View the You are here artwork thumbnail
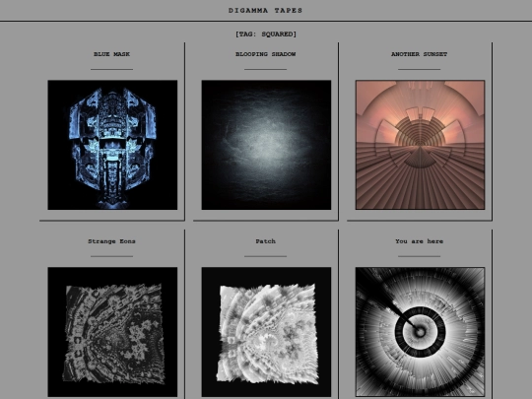The height and width of the screenshot is (399, 532). (420, 332)
